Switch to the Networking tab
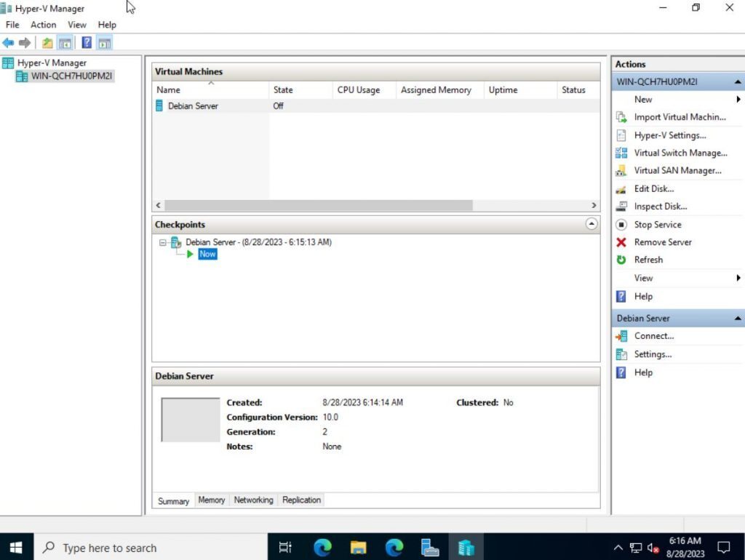The image size is (745, 560). click(x=252, y=500)
